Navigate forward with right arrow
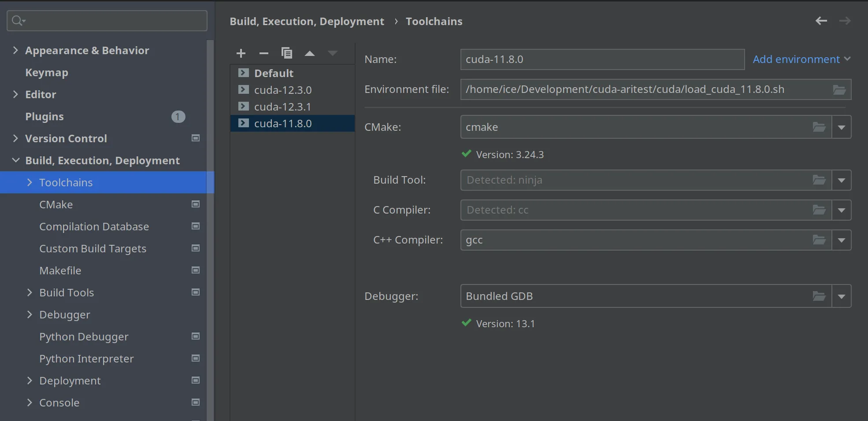The image size is (868, 421). (x=845, y=21)
